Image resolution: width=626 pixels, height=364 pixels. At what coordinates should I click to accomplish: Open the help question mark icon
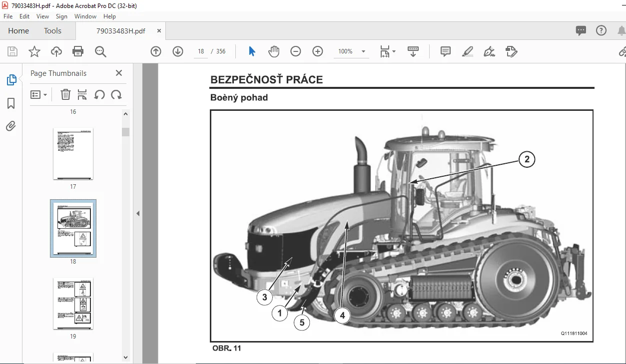click(x=602, y=30)
